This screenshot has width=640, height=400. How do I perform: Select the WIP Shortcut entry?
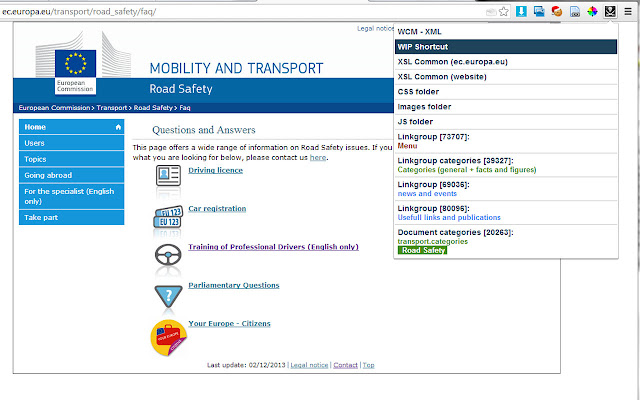coord(506,47)
